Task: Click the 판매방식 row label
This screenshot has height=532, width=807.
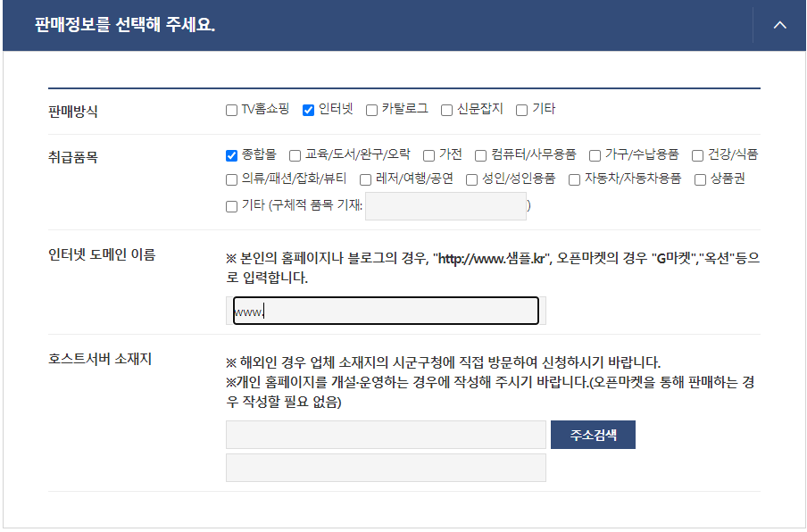Action: (x=73, y=112)
